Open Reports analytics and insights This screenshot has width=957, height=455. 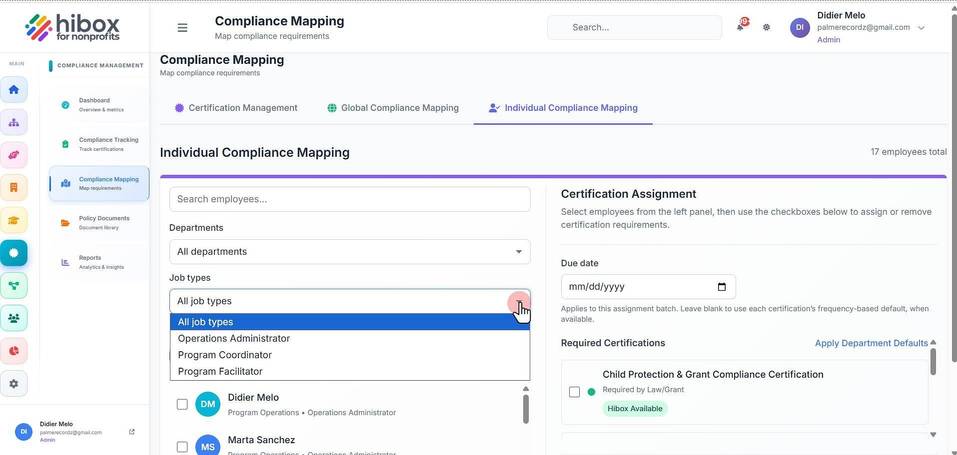[98, 262]
